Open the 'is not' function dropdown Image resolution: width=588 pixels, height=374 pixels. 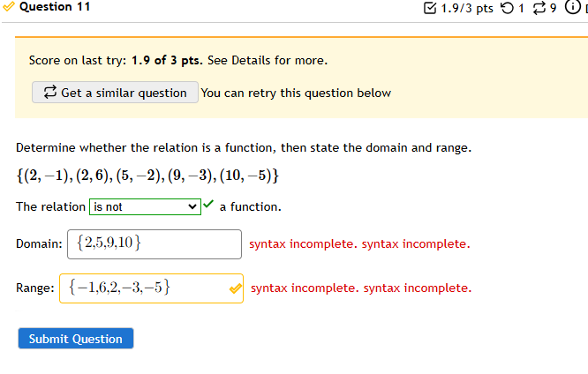tap(145, 207)
